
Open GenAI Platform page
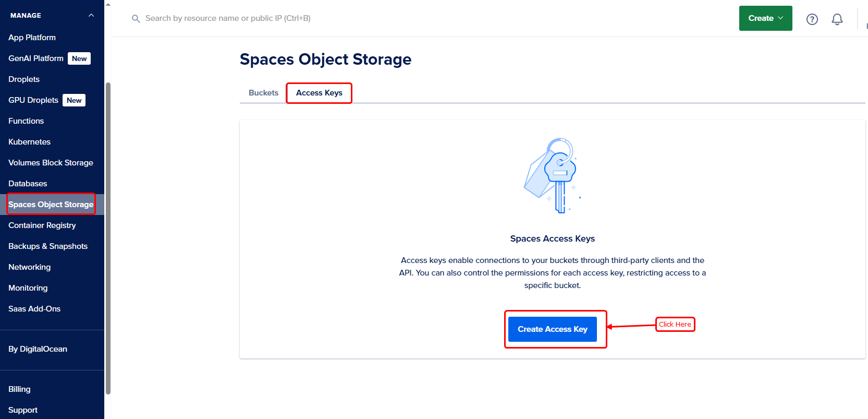[36, 58]
